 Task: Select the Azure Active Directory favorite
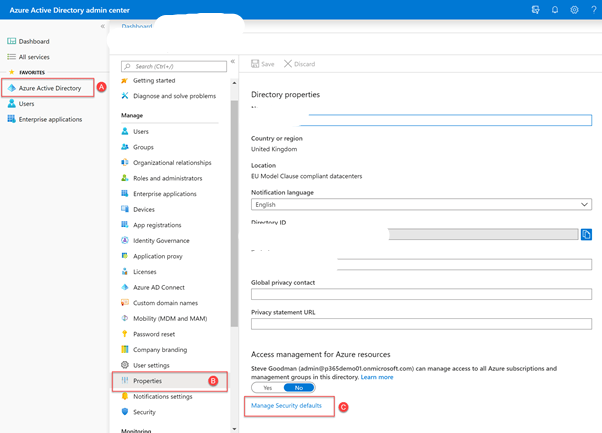click(x=48, y=88)
